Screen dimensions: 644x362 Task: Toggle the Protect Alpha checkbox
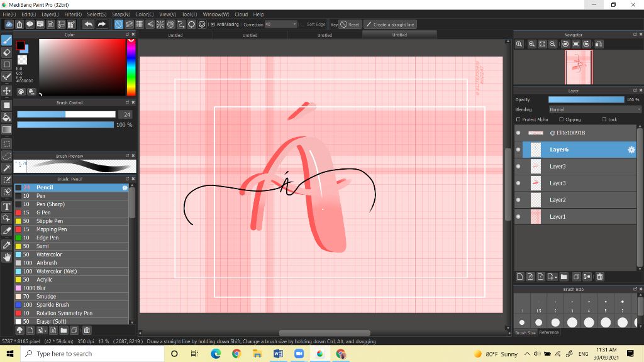[x=518, y=119]
